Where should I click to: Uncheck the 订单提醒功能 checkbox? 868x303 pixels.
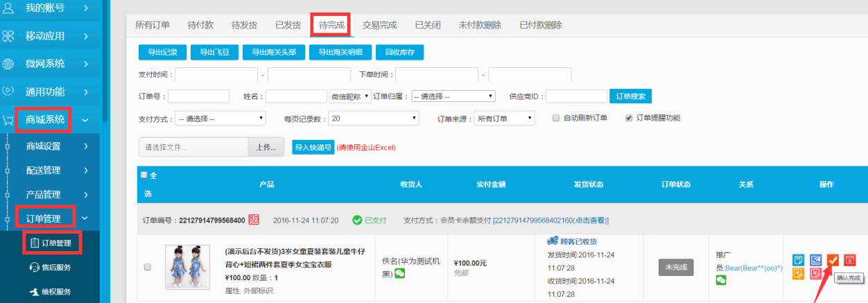click(x=629, y=118)
